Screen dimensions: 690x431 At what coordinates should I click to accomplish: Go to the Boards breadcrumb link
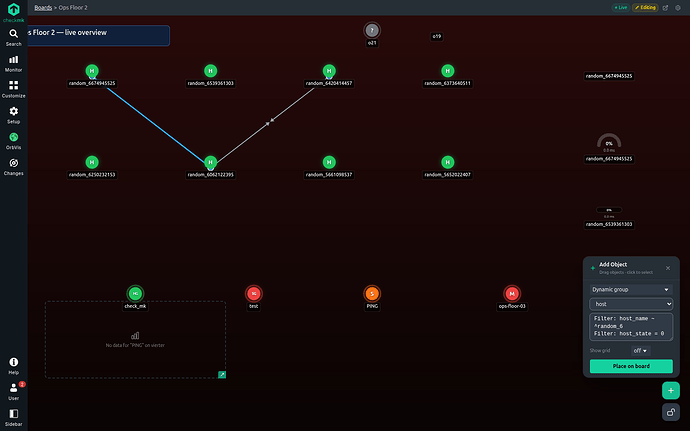43,7
